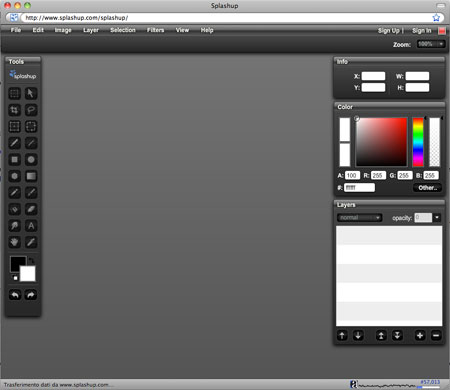Screen dimensions: 450x390
Task: Move layer down one step
Action: click(x=358, y=335)
